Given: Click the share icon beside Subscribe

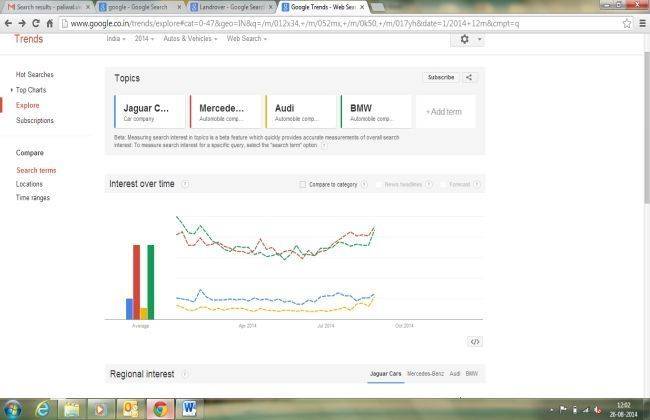Looking at the screenshot, I should (x=469, y=78).
